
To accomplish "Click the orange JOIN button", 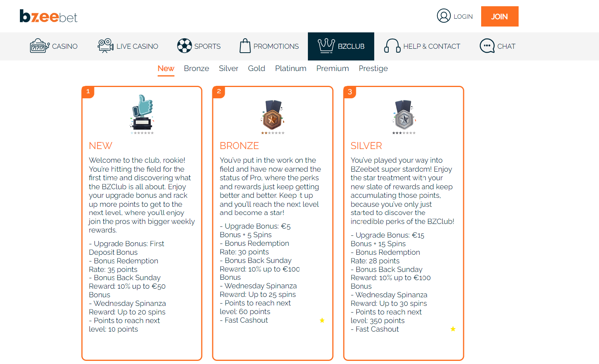I will (x=499, y=16).
